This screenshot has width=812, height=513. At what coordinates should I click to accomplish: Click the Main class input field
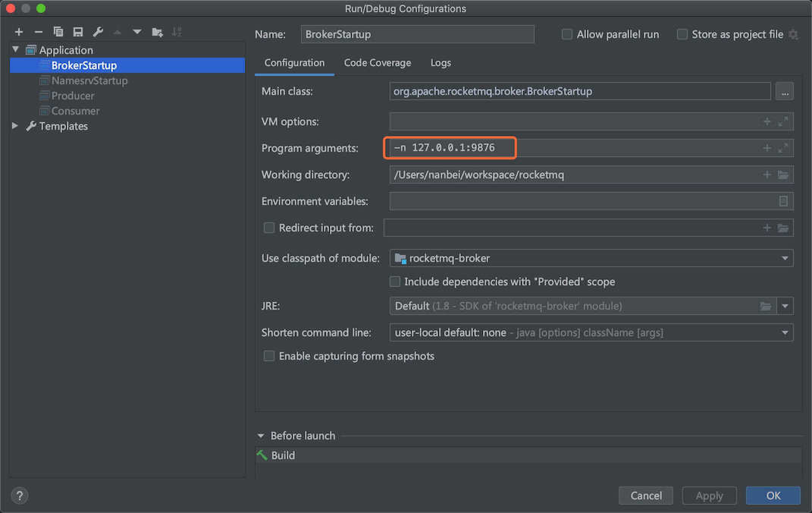point(580,92)
